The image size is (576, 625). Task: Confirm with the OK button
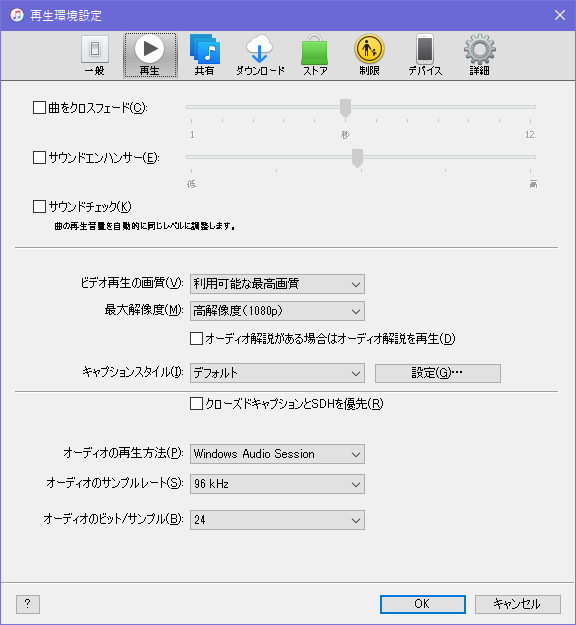point(423,604)
